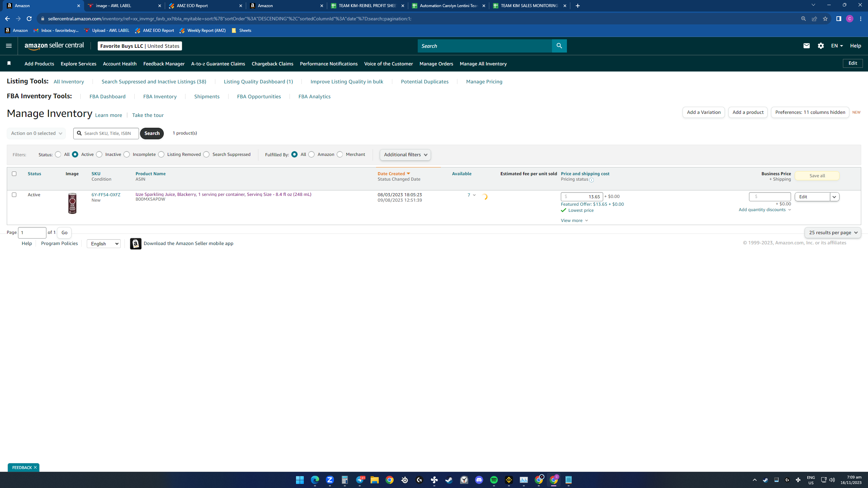Open the Action on 0 selected dropdown
The height and width of the screenshot is (488, 868).
[36, 133]
